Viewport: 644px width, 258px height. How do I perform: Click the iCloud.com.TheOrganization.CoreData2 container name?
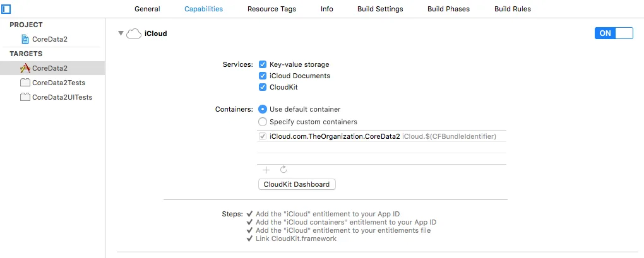[x=335, y=136]
